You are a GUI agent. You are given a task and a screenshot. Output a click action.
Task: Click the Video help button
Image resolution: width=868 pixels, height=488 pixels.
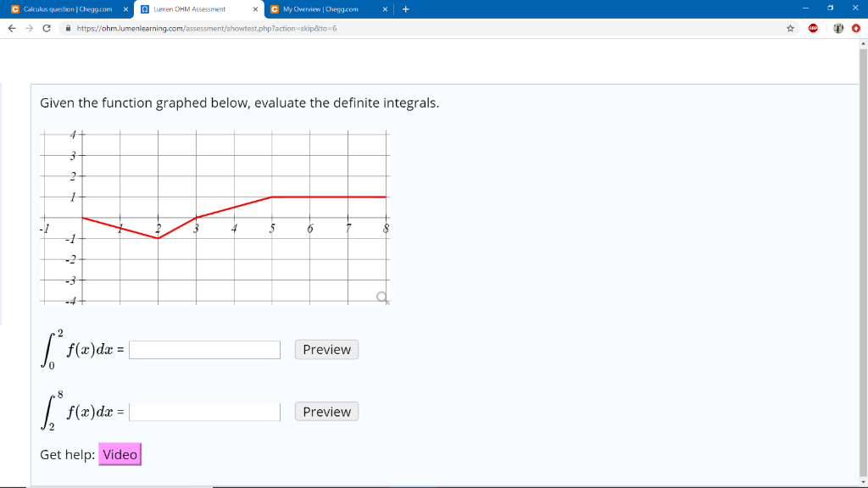pos(120,454)
